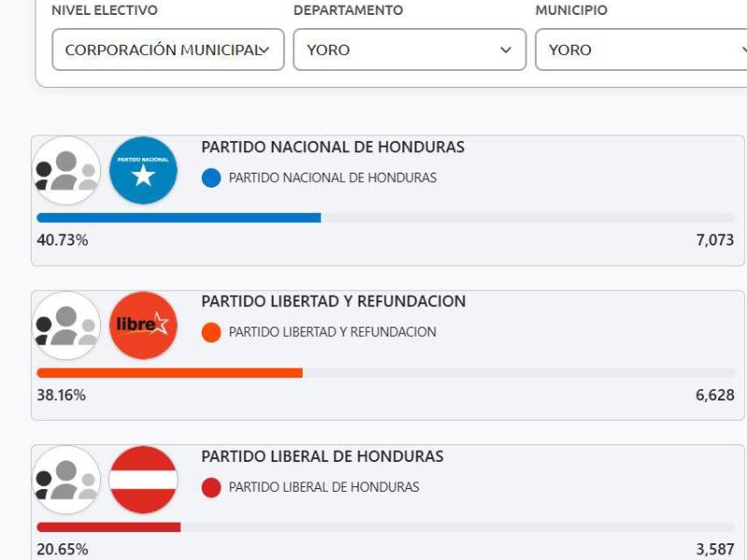Image resolution: width=747 pixels, height=560 pixels.
Task: Click the orange results bar for Libre
Action: [x=168, y=372]
